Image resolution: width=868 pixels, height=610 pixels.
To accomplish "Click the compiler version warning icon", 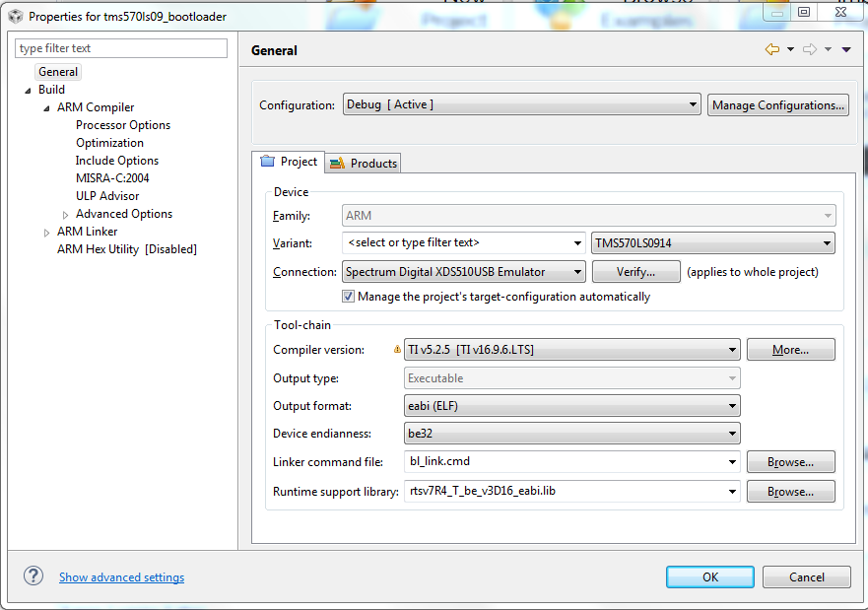I will click(x=397, y=349).
